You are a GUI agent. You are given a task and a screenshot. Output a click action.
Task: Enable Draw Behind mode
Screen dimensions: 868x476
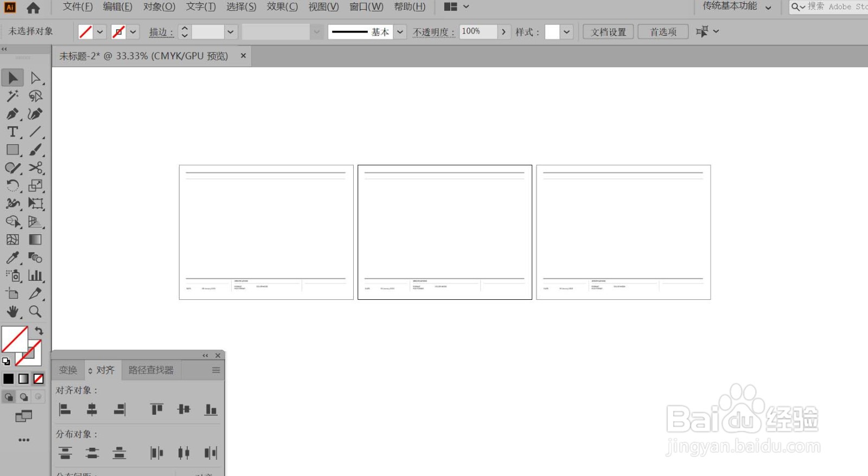[x=24, y=397]
